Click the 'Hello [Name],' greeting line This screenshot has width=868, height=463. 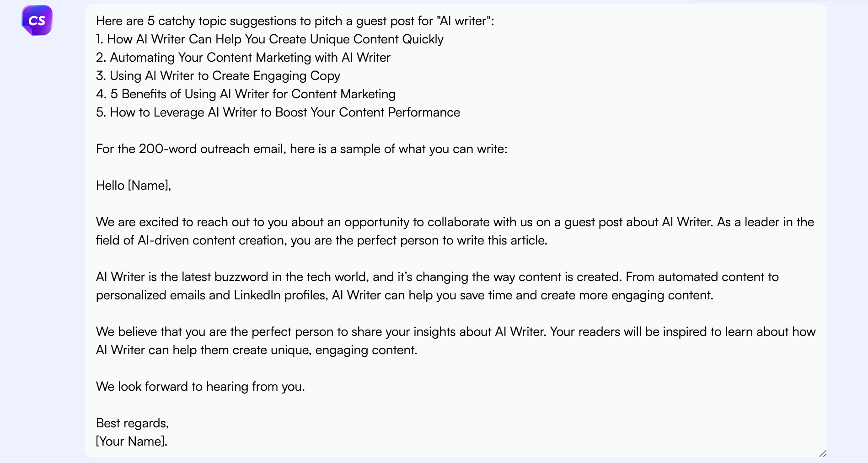pos(133,186)
